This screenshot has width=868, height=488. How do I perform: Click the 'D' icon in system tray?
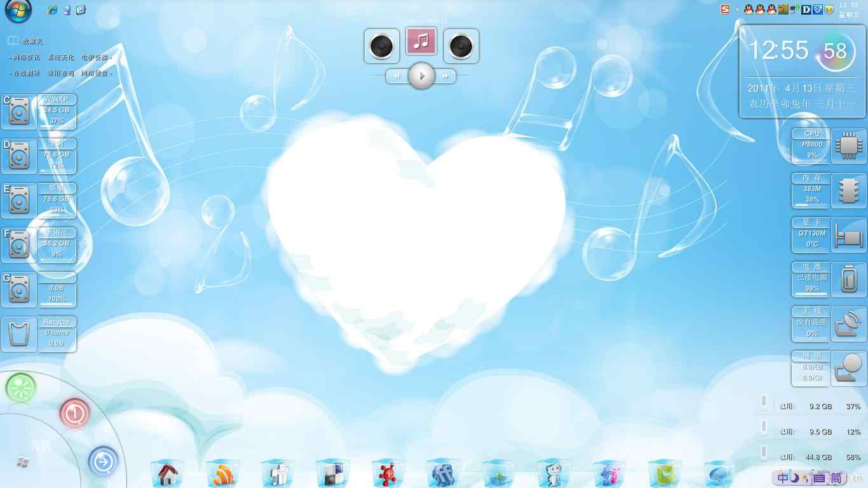click(806, 10)
